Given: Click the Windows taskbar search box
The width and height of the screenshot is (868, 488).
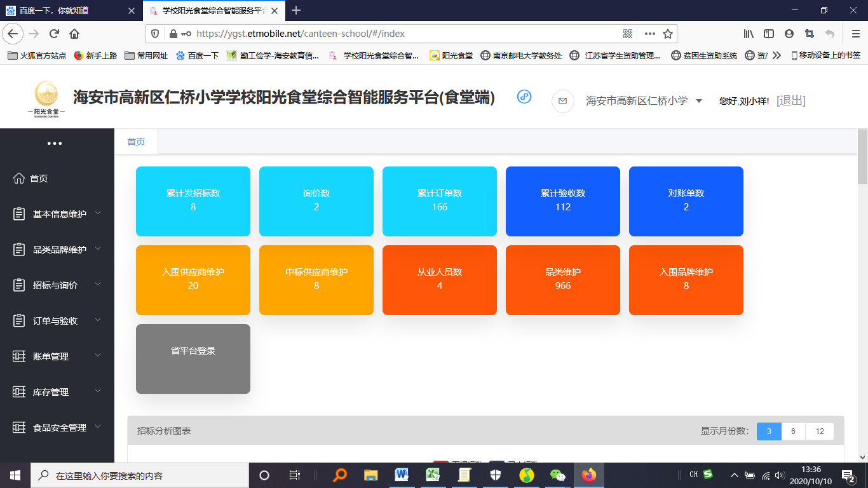Looking at the screenshot, I should 140,475.
